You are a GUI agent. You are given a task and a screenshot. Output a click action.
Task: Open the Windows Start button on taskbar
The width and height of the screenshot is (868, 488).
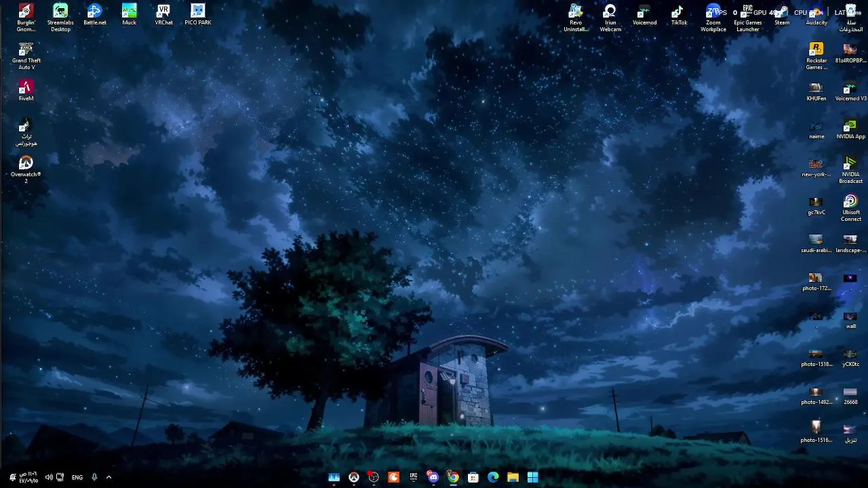533,477
